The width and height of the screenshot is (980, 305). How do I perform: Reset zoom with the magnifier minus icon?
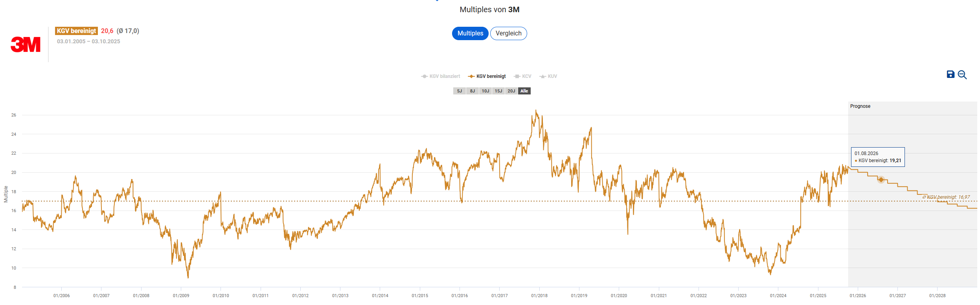(x=962, y=75)
